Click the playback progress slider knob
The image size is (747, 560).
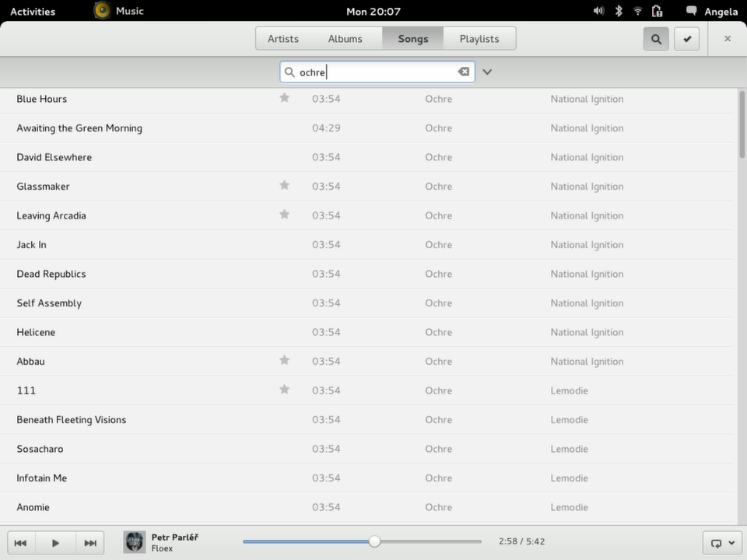tap(374, 541)
